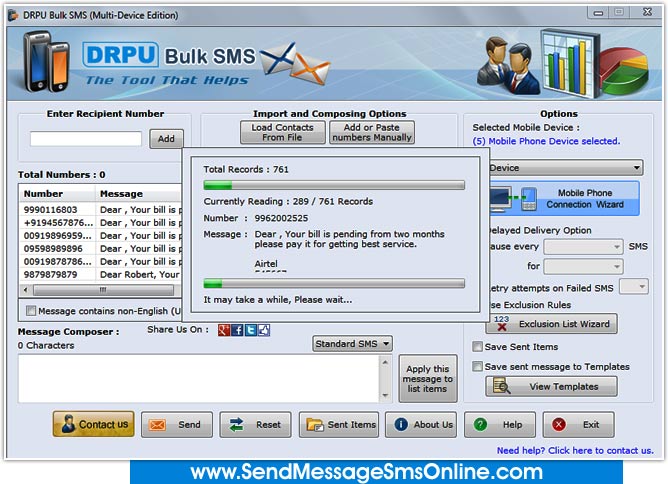The image size is (668, 484).
Task: Click Need help? contact us link
Action: pos(575,451)
